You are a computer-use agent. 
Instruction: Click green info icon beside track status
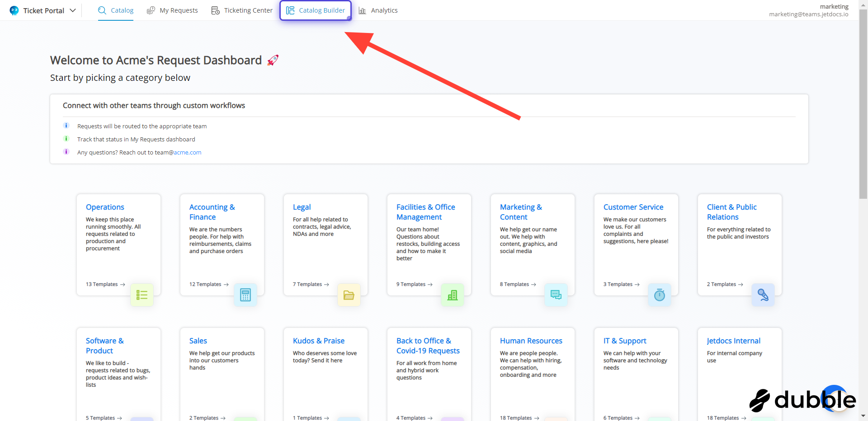click(66, 139)
